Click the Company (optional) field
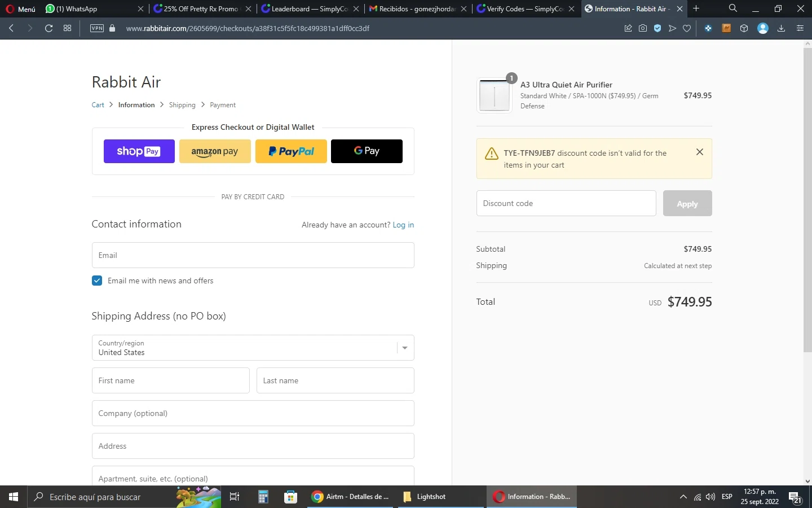The height and width of the screenshot is (508, 812). click(x=253, y=413)
